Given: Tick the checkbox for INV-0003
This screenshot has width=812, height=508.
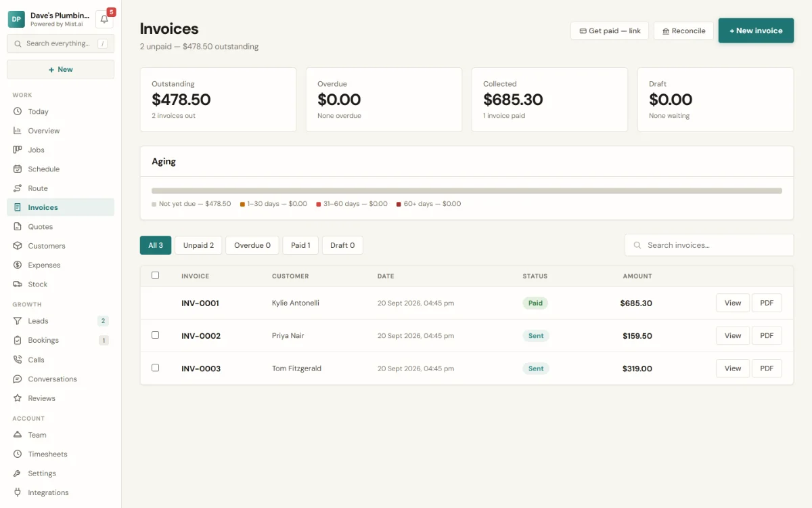Looking at the screenshot, I should coord(156,368).
